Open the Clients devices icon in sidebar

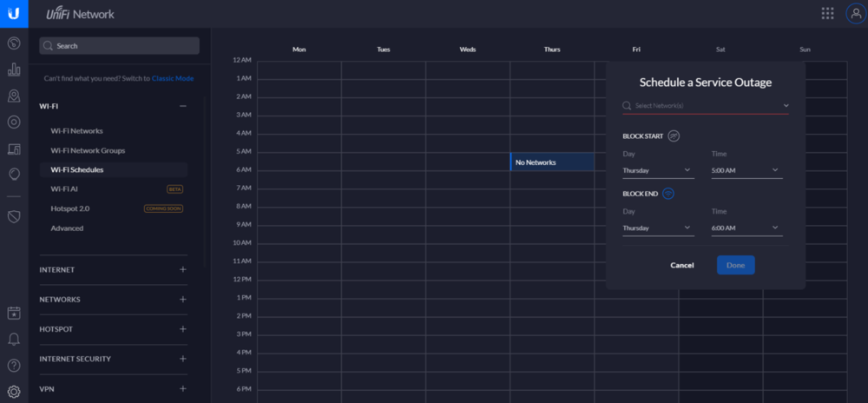14,149
